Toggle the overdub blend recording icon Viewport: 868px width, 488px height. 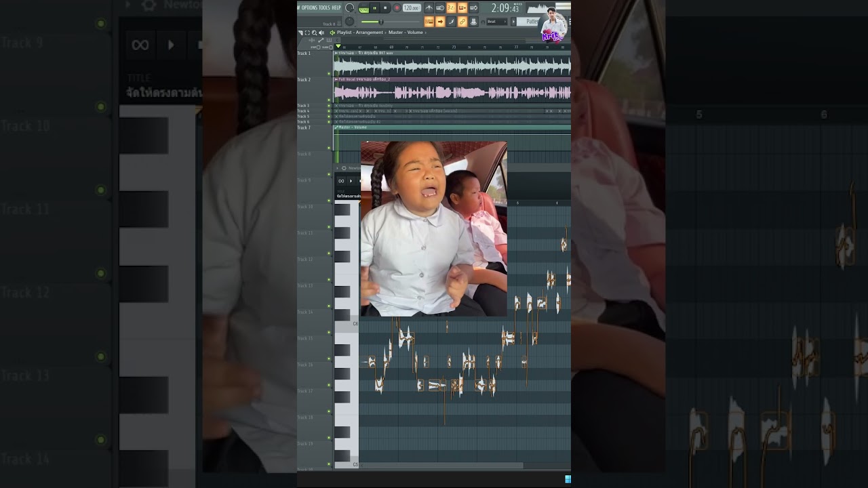(x=462, y=8)
